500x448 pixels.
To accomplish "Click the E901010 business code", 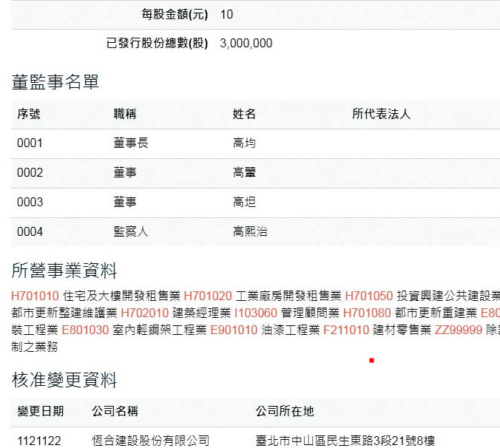I will click(x=234, y=330).
